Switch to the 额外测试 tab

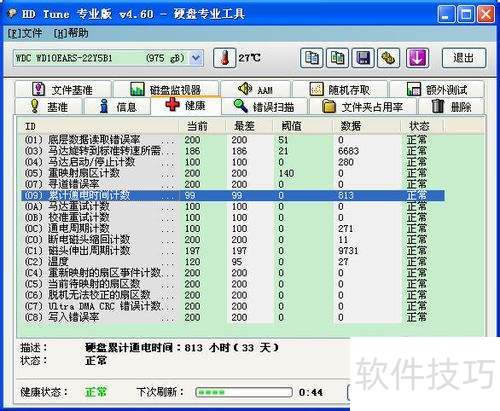click(x=437, y=89)
